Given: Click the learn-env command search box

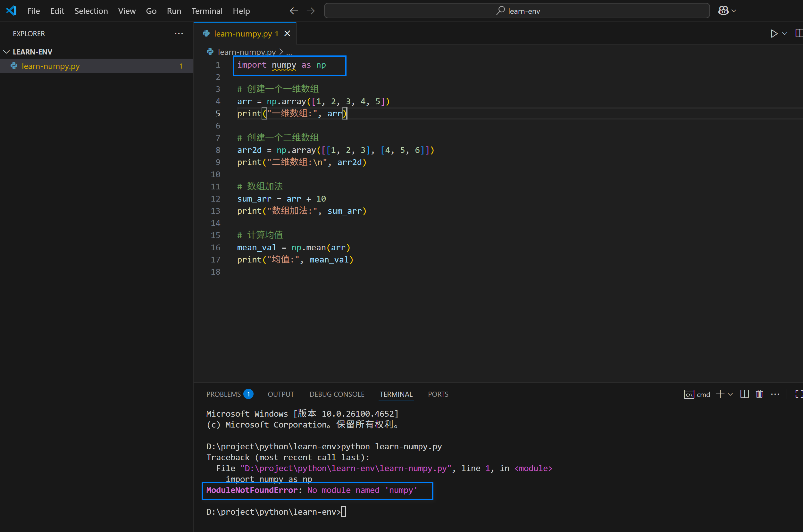Looking at the screenshot, I should pyautogui.click(x=517, y=11).
